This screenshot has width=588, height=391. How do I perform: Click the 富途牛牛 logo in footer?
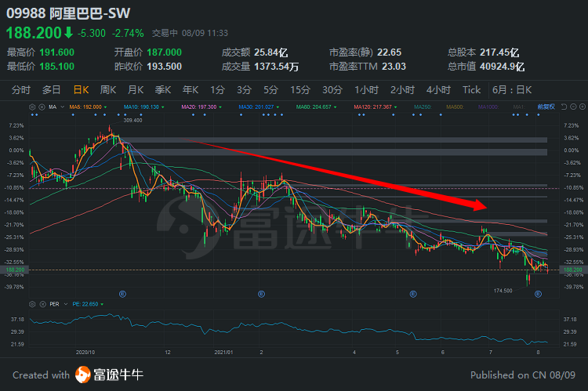(x=109, y=375)
